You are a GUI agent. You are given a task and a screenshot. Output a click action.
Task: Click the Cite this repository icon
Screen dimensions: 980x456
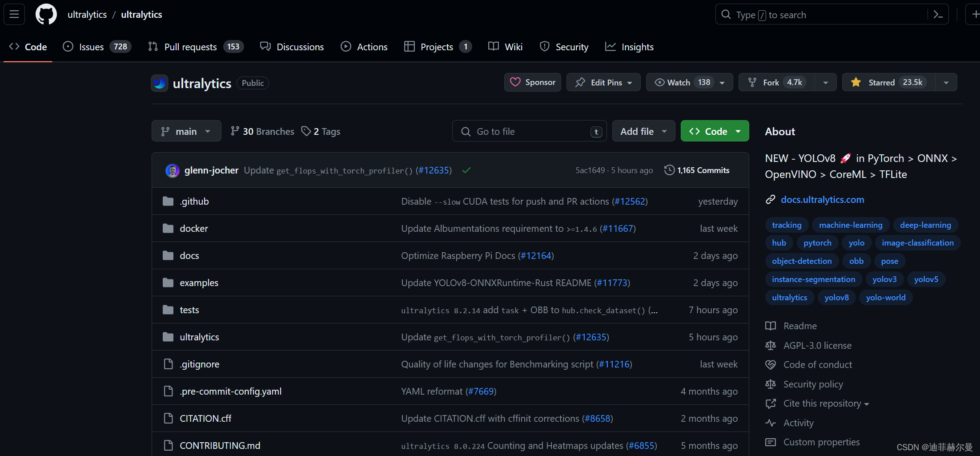771,404
